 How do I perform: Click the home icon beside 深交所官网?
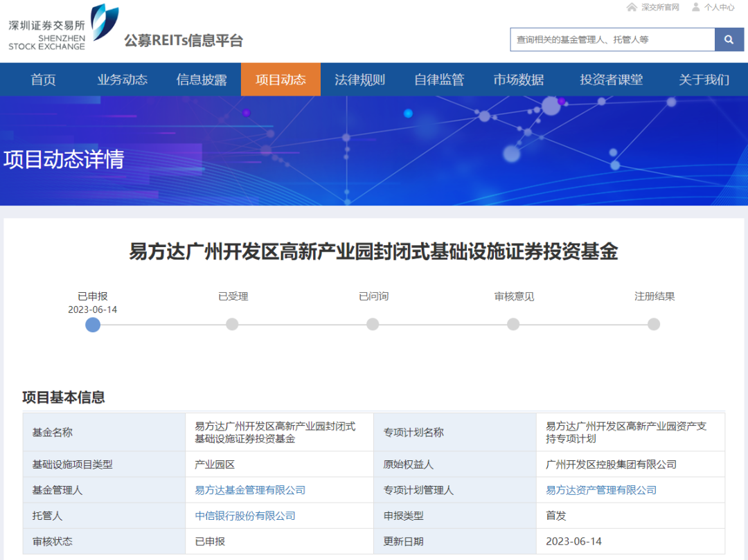click(x=632, y=7)
